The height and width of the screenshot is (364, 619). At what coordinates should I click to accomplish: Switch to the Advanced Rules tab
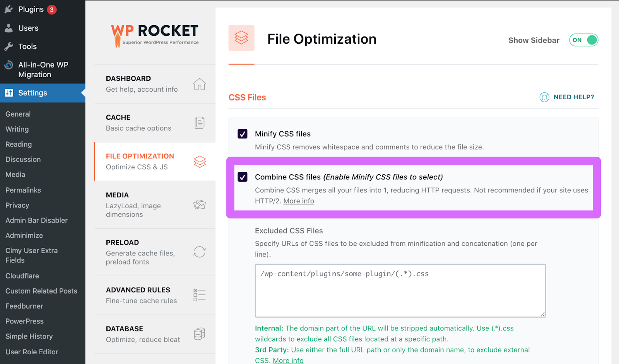coord(155,295)
